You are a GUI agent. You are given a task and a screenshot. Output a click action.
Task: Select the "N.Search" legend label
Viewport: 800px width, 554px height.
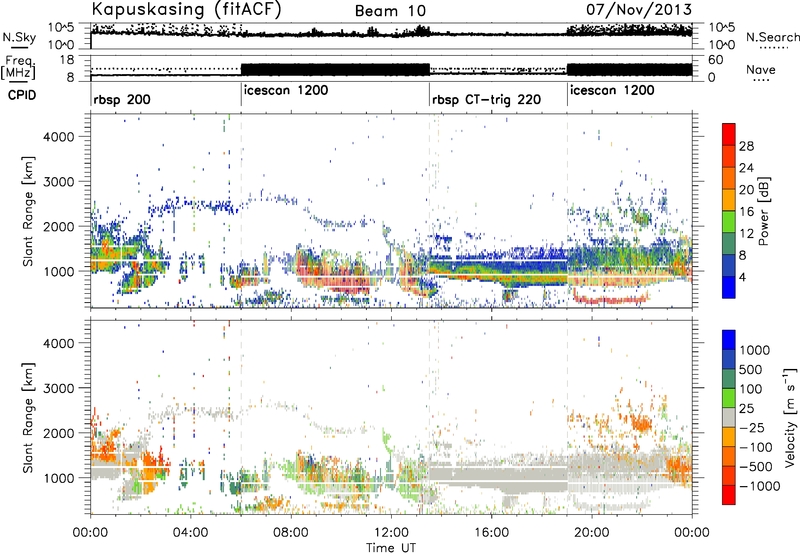pyautogui.click(x=772, y=37)
